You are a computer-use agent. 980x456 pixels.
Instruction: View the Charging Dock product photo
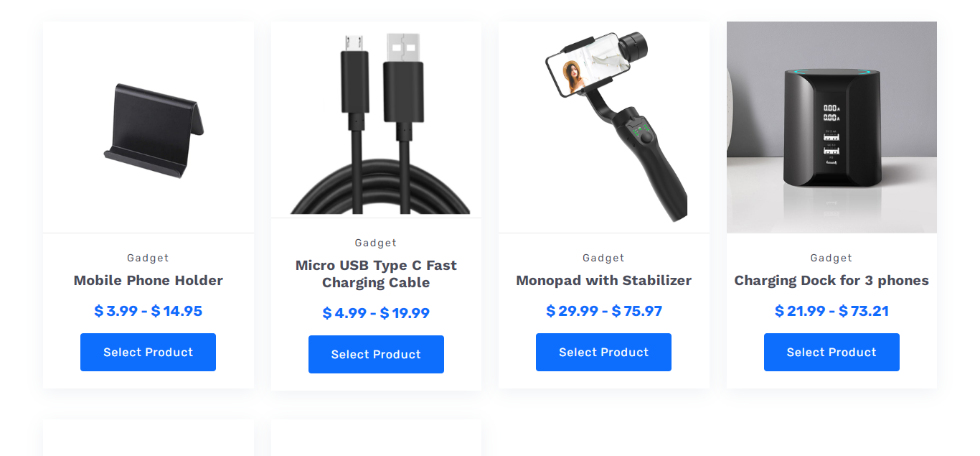pos(831,128)
